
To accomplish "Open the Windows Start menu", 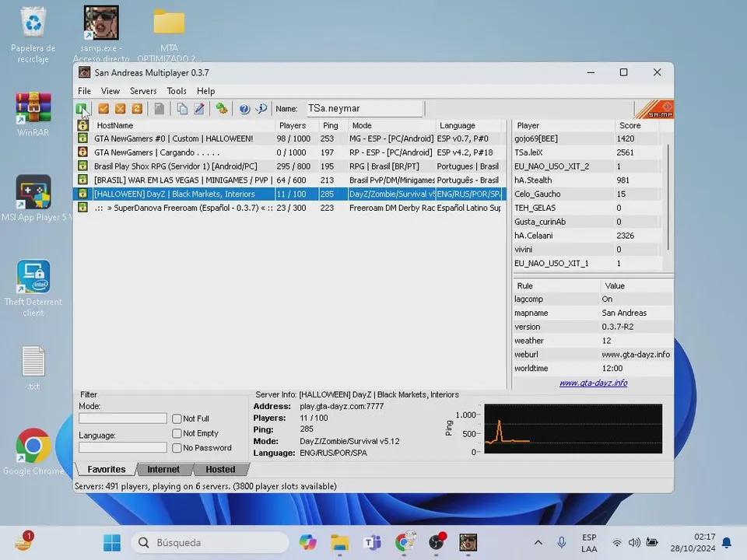I will tap(112, 542).
